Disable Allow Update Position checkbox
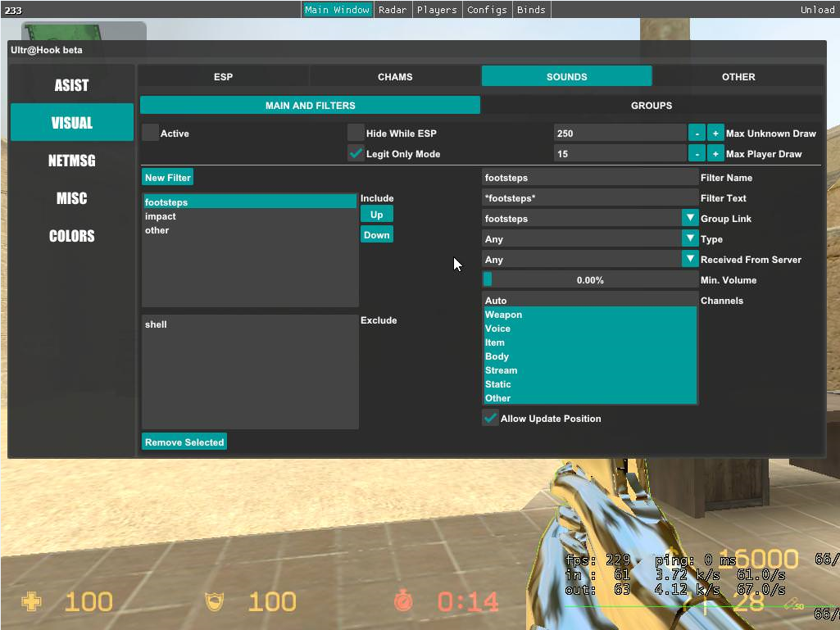840x630 pixels. point(490,418)
